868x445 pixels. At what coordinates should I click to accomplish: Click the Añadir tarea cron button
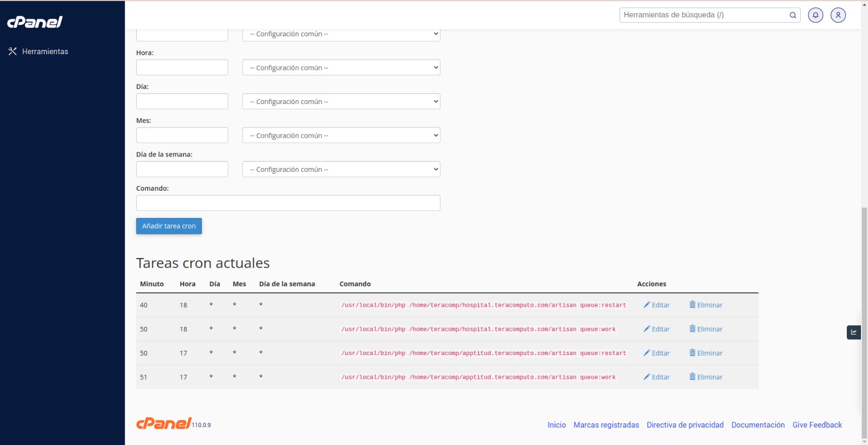[x=169, y=226]
